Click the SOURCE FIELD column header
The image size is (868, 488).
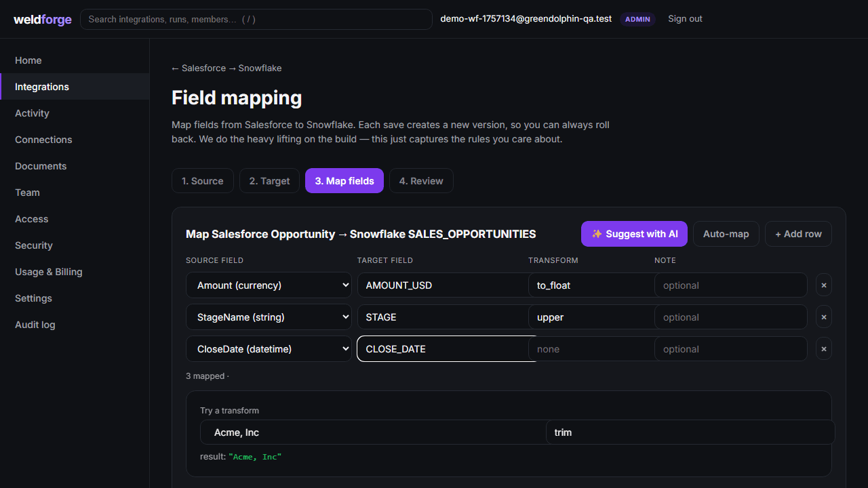(214, 260)
